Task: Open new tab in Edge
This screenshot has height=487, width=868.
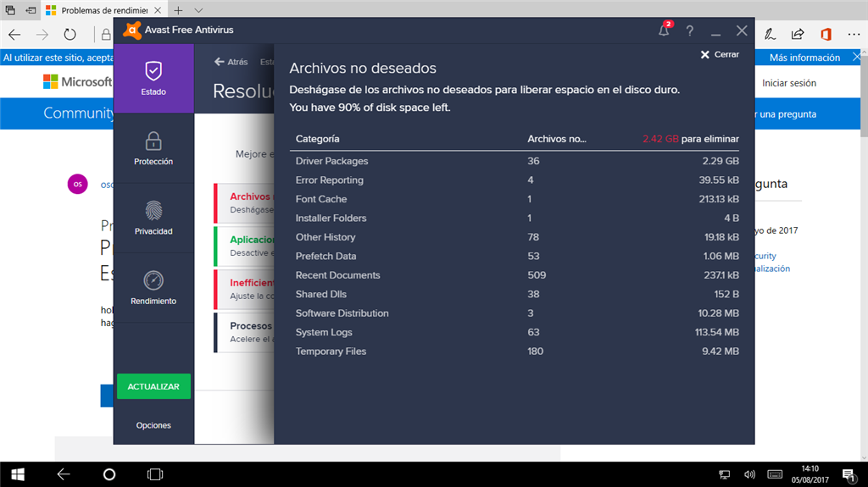Action: (x=178, y=10)
